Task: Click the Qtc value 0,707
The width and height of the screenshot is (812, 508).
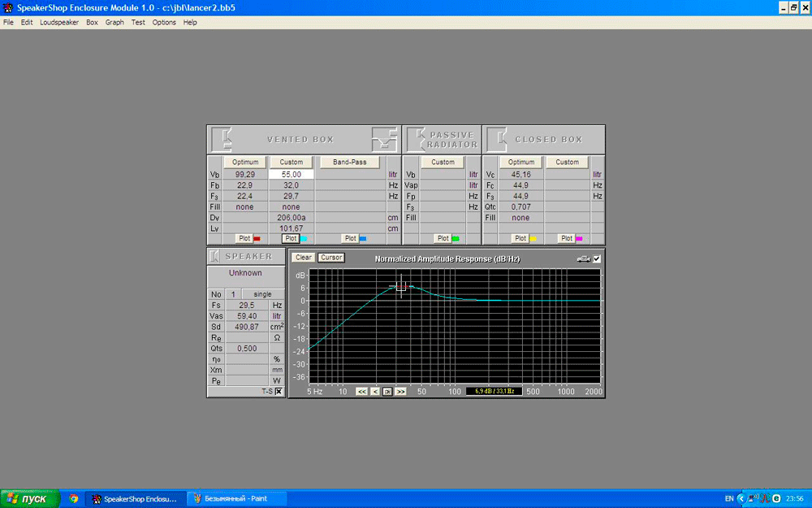Action: pyautogui.click(x=521, y=206)
